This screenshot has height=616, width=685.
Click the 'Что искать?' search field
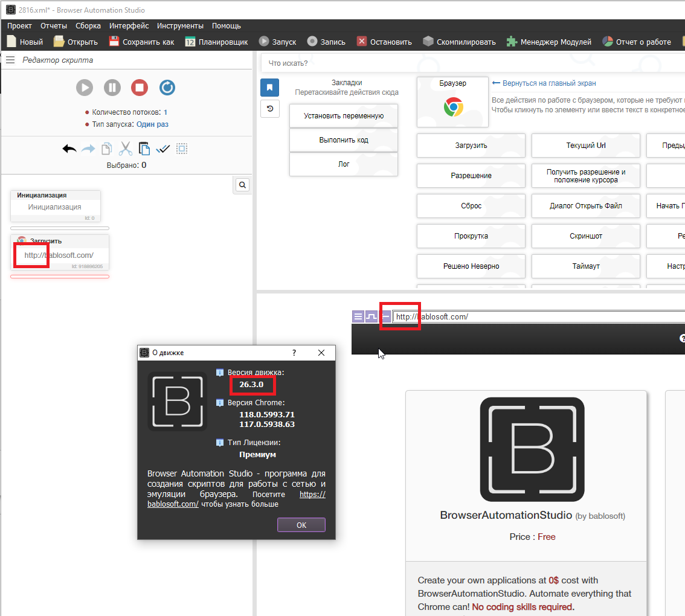coord(471,63)
